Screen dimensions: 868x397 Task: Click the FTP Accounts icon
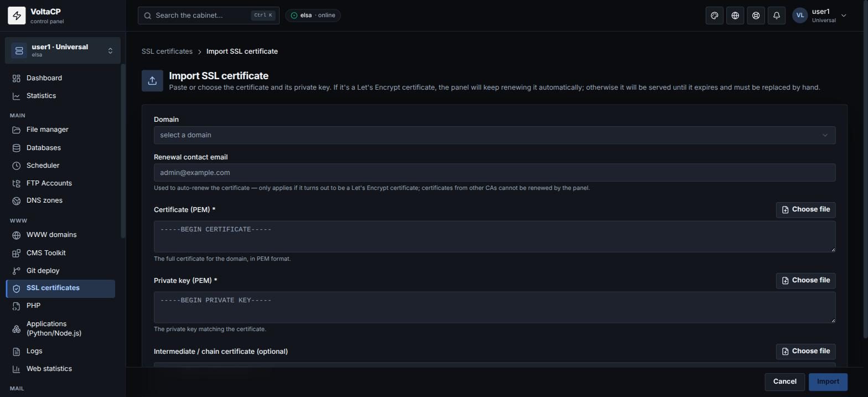pos(17,183)
